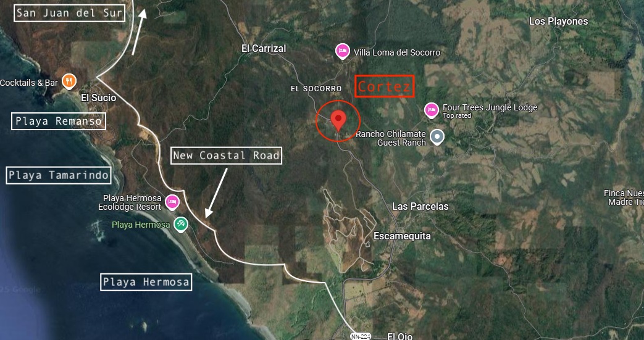This screenshot has height=340, width=644.
Task: Open Villa Loma del Socorro hotel icon
Action: [x=343, y=51]
